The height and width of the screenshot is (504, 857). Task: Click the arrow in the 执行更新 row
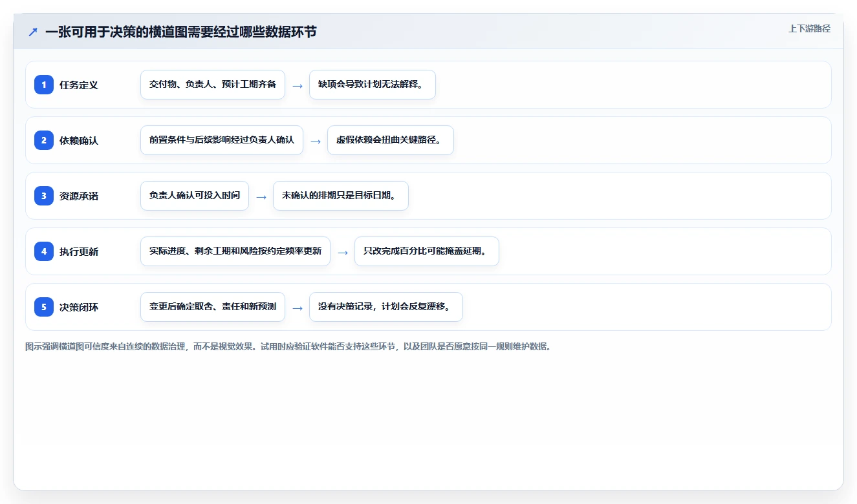point(343,252)
